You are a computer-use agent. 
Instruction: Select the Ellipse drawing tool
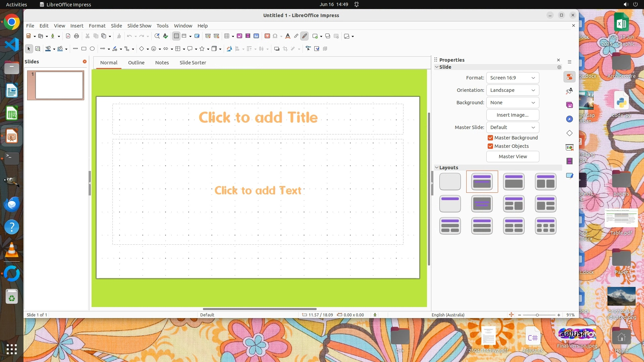point(92,49)
